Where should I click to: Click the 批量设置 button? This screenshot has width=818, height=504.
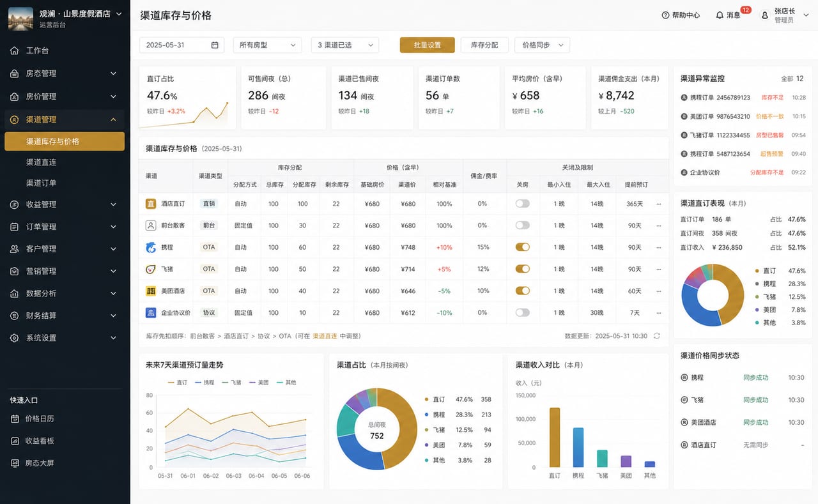pyautogui.click(x=428, y=45)
